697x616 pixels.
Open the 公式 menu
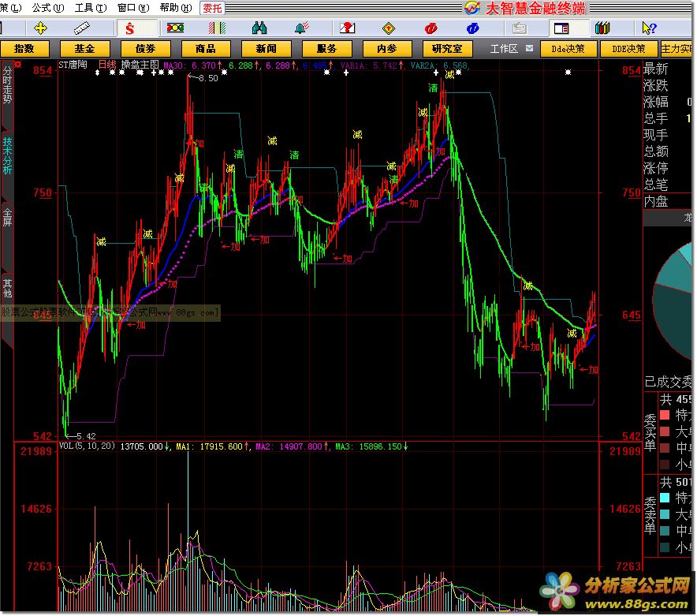pyautogui.click(x=47, y=8)
